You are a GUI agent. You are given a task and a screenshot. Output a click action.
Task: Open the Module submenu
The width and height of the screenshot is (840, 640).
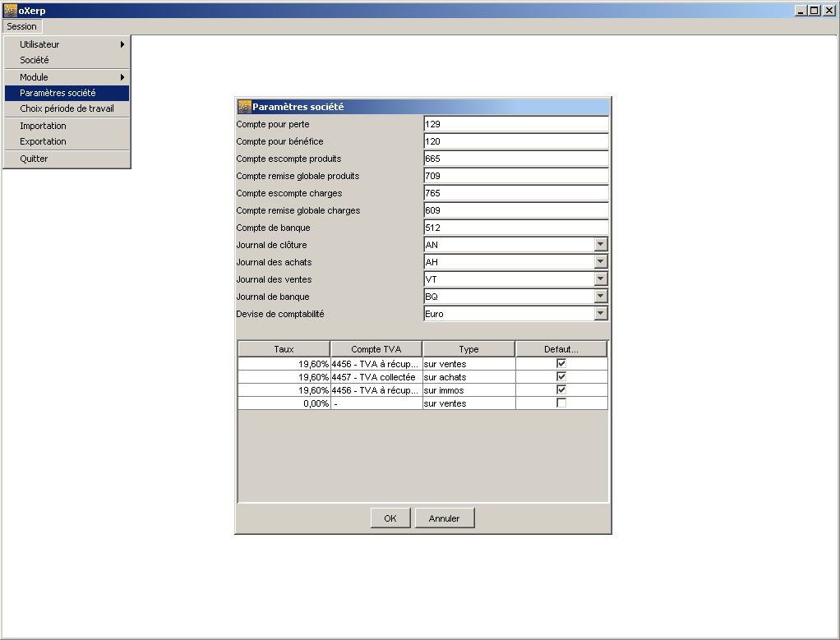tap(67, 77)
